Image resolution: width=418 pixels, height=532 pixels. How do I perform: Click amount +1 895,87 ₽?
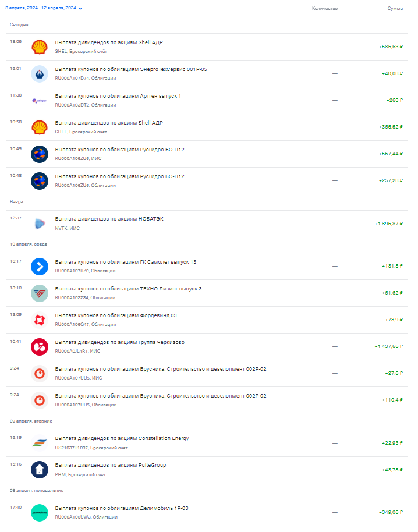point(388,224)
